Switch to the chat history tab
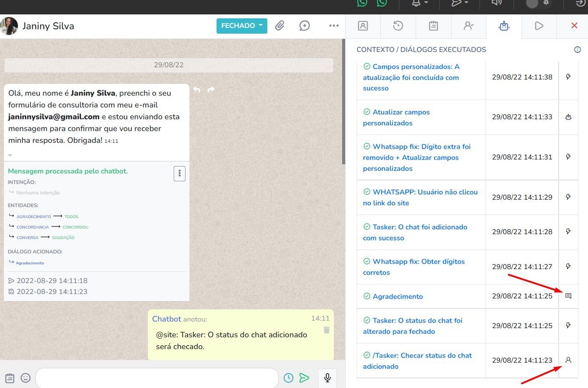588x388 pixels. (398, 26)
